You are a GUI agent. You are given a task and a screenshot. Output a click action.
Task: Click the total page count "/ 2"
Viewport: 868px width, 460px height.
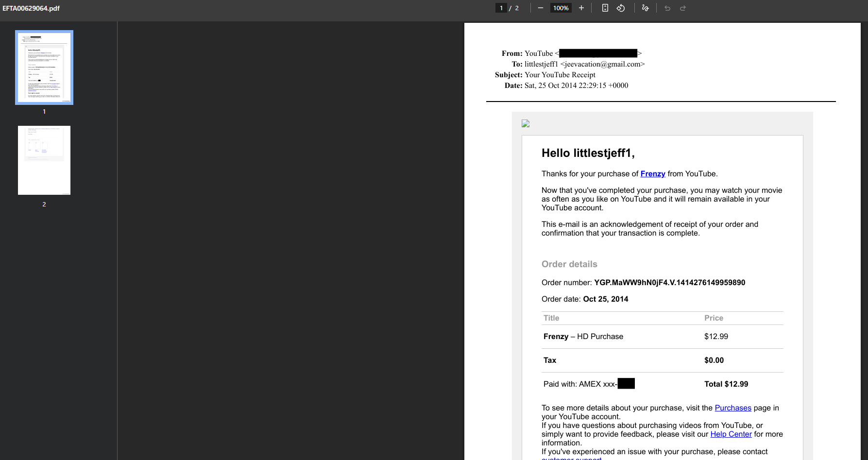click(514, 8)
